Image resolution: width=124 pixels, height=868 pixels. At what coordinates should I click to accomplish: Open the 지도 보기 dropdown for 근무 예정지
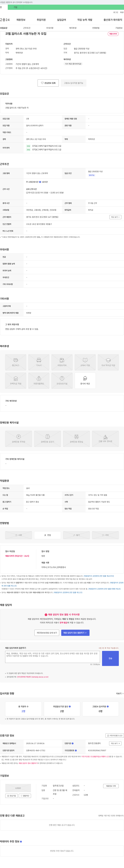coord(115,217)
